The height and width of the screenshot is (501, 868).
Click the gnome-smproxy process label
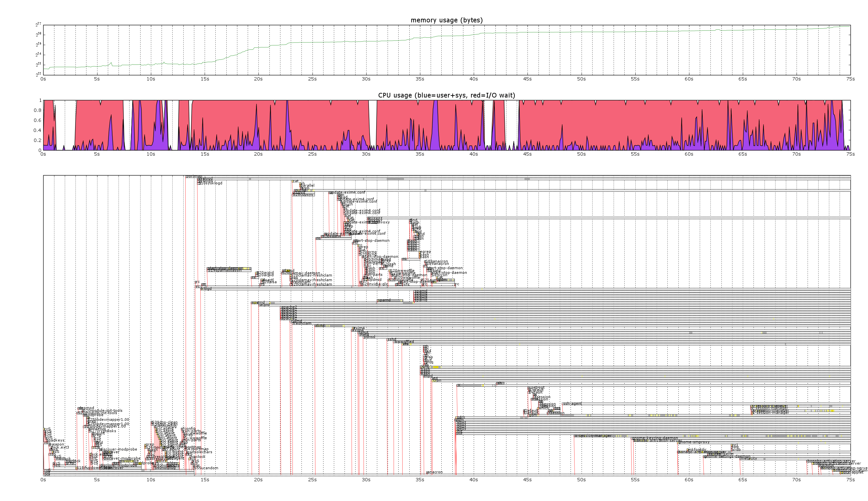[694, 442]
